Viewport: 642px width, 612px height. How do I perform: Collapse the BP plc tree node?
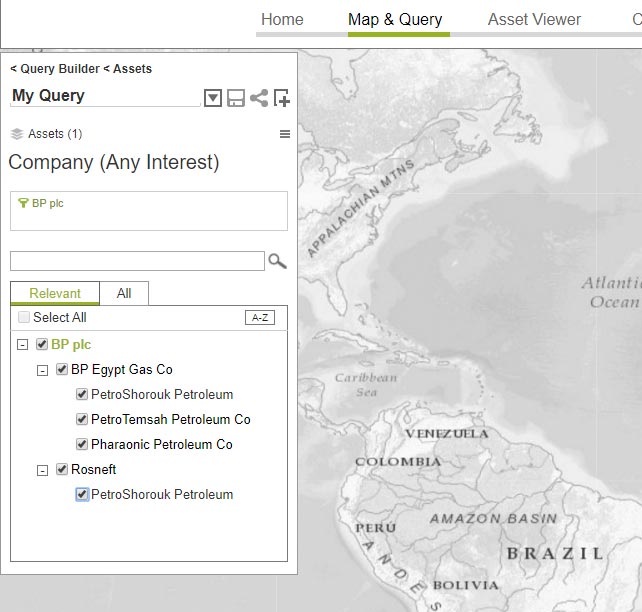[x=23, y=345]
